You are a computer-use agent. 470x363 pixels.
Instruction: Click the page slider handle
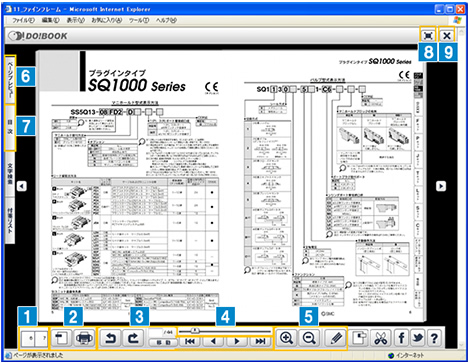tap(195, 331)
